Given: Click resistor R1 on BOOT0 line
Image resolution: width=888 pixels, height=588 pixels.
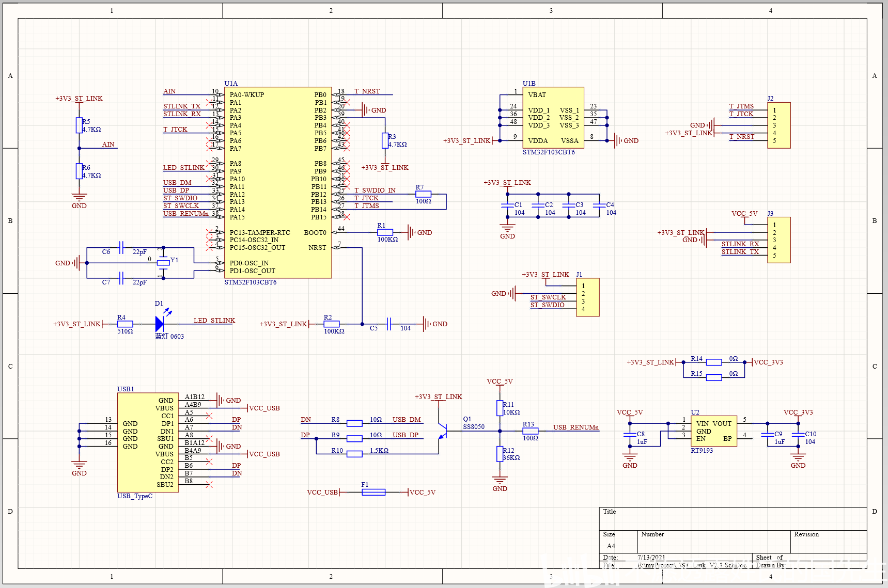Looking at the screenshot, I should [x=385, y=232].
